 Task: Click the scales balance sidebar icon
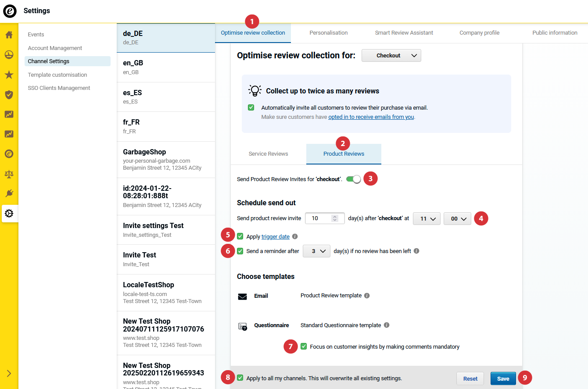click(9, 174)
